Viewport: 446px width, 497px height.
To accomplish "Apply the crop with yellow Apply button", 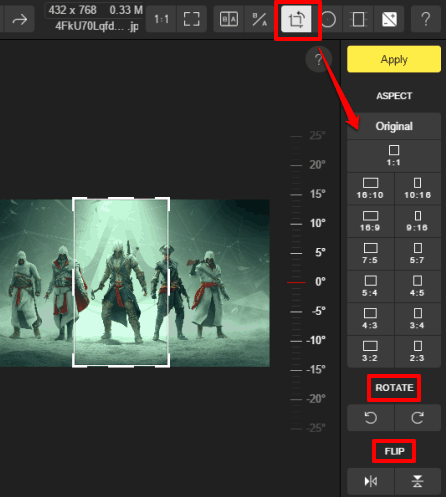I will 394,59.
